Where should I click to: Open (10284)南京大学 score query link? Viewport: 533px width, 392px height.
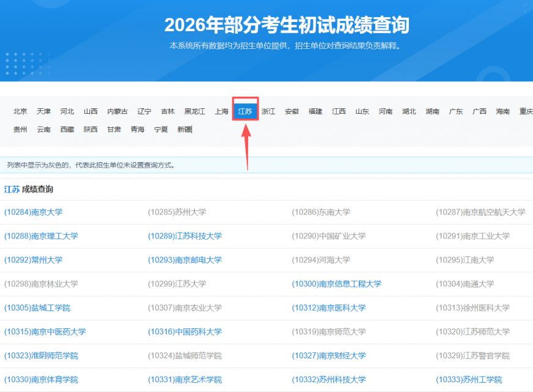coord(33,212)
